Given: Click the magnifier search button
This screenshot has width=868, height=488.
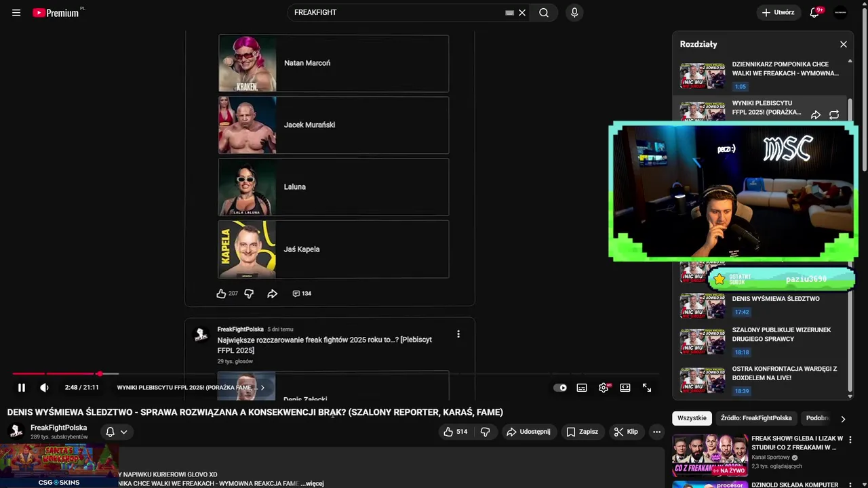Looking at the screenshot, I should (544, 12).
